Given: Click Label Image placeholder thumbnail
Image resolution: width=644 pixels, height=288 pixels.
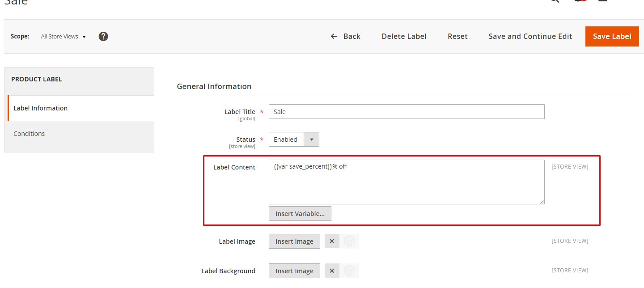Looking at the screenshot, I should (349, 241).
